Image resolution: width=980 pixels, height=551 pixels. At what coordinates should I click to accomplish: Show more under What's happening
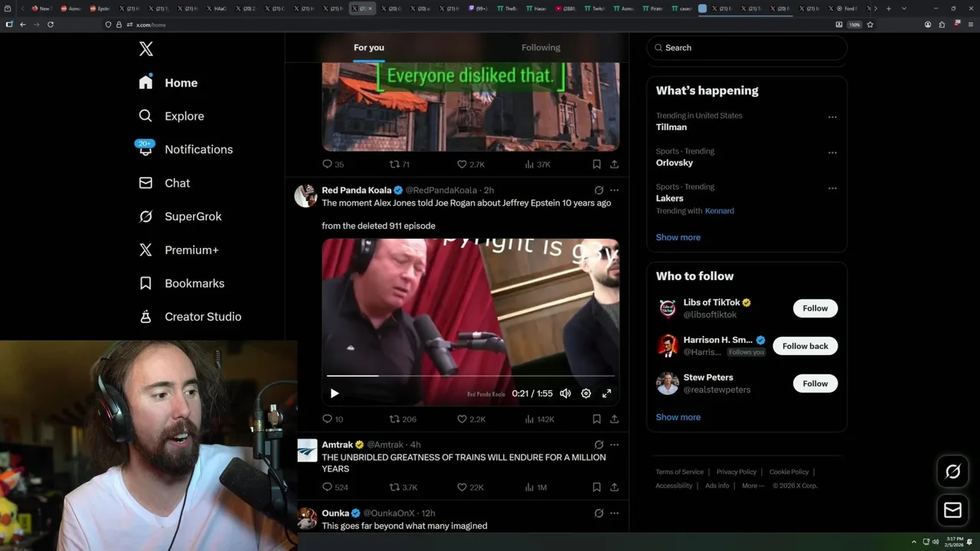[678, 237]
